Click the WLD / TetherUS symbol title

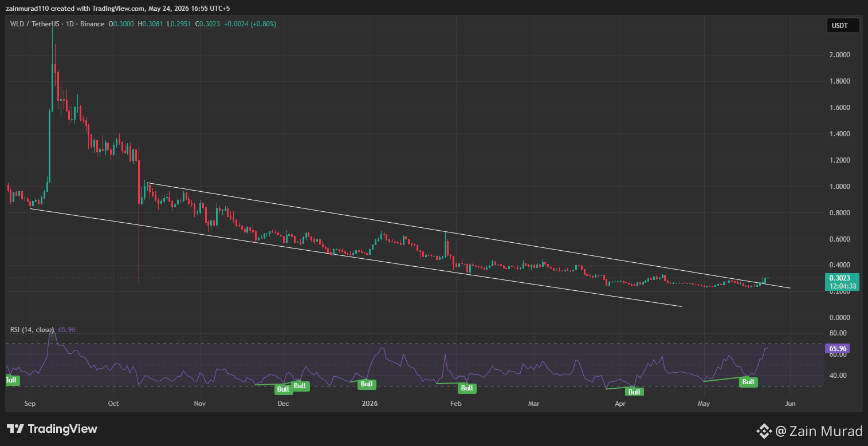(x=36, y=24)
